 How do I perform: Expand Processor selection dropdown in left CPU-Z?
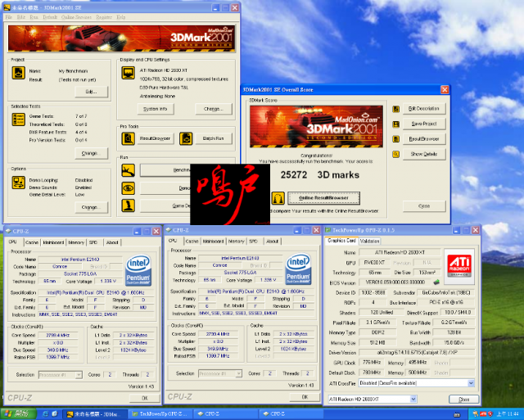click(x=79, y=375)
